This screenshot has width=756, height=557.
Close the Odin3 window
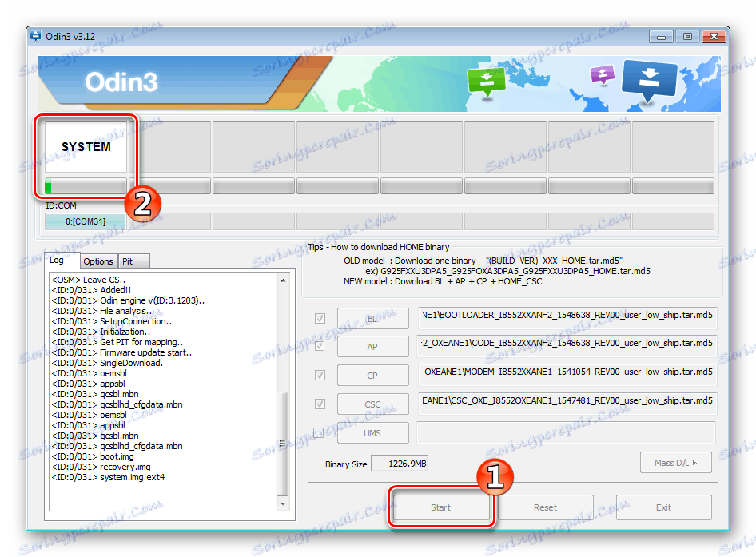pos(714,37)
